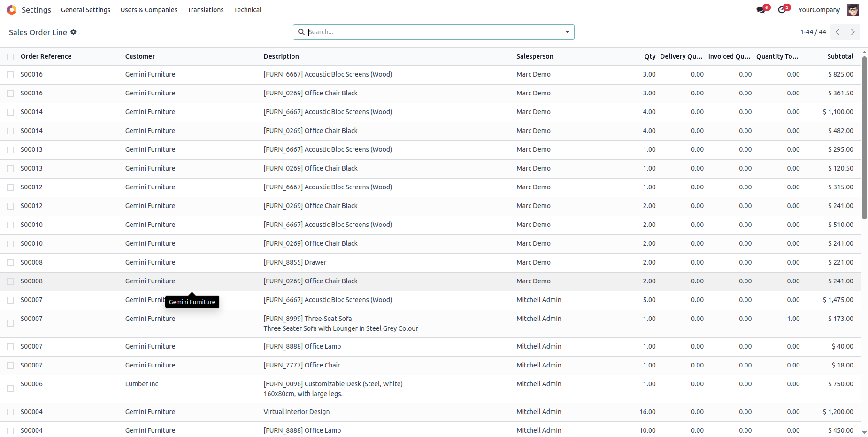Expand the search options dropdown arrow

pos(568,32)
